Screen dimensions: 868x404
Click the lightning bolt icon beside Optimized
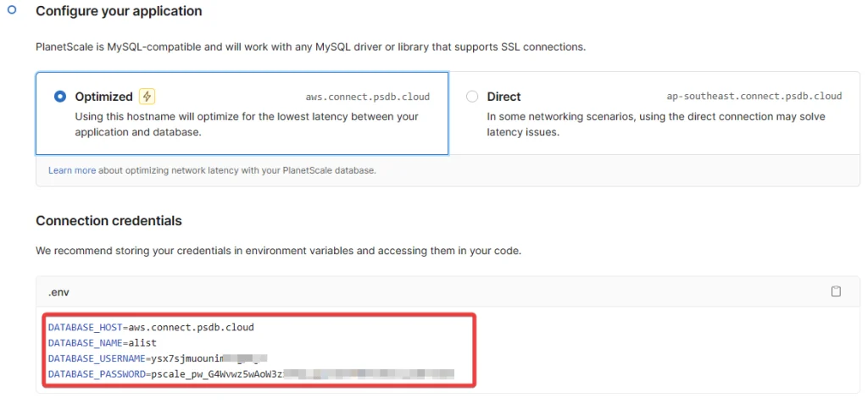point(147,97)
